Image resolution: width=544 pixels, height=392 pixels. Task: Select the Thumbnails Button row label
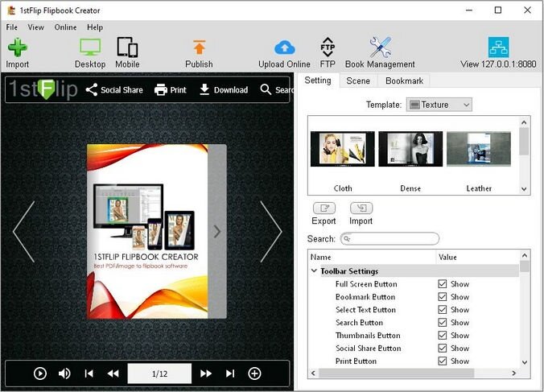pos(368,336)
